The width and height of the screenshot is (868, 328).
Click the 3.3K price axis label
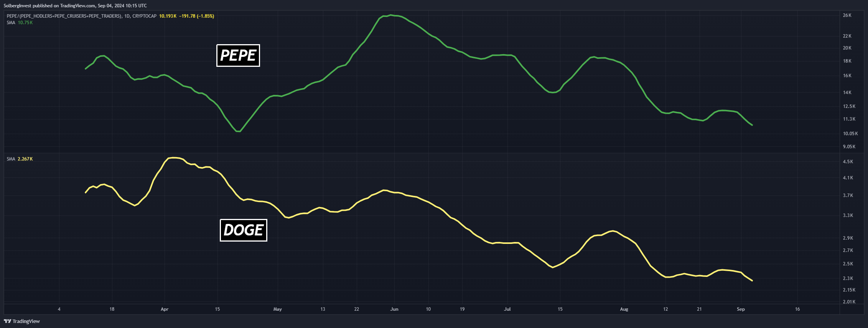[848, 215]
